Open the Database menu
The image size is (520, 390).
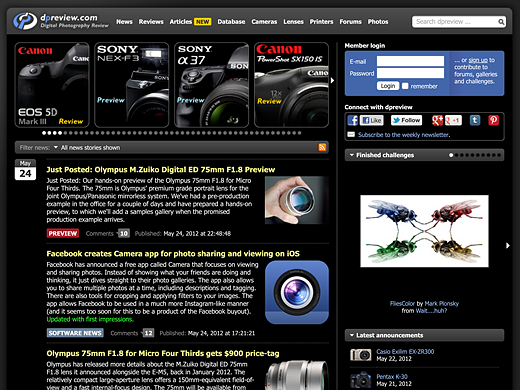pyautogui.click(x=231, y=22)
